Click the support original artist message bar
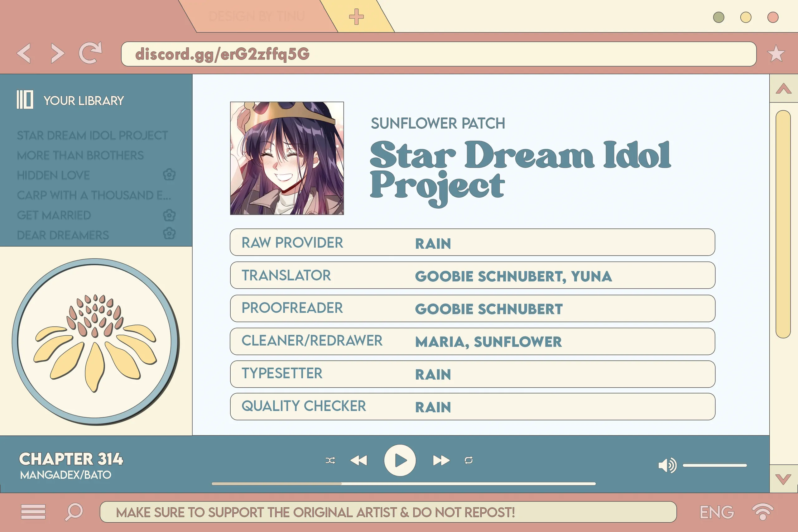This screenshot has height=532, width=798. pos(388,512)
